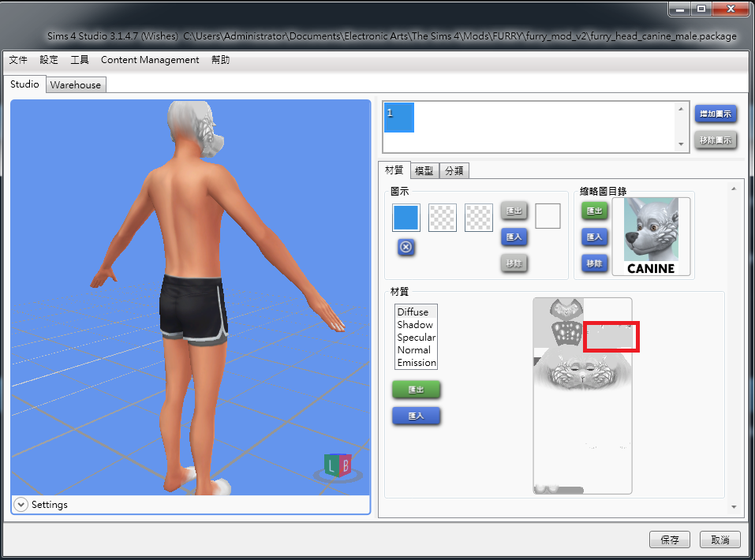Click 保存 save button

tap(669, 539)
